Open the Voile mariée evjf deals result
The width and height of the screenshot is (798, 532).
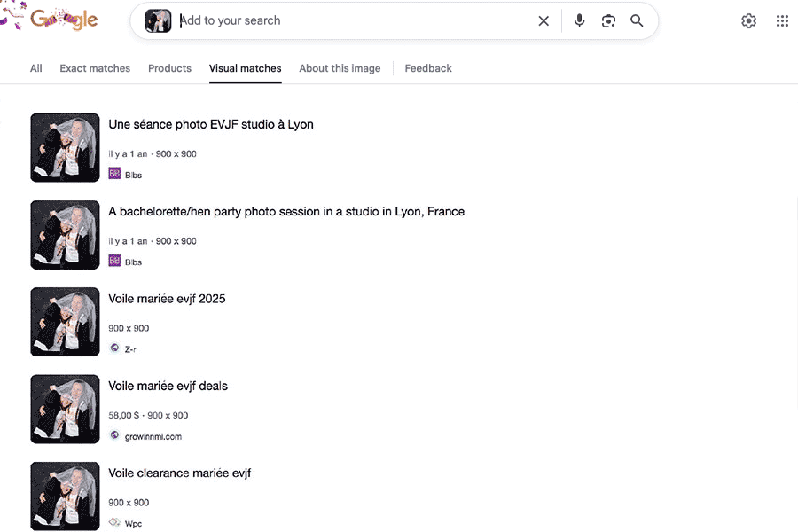[168, 386]
